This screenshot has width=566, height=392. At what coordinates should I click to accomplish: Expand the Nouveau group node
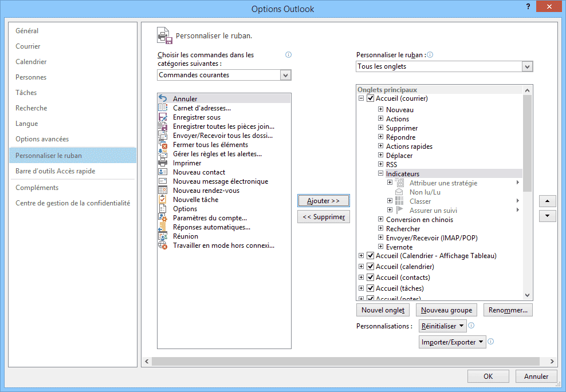[380, 109]
